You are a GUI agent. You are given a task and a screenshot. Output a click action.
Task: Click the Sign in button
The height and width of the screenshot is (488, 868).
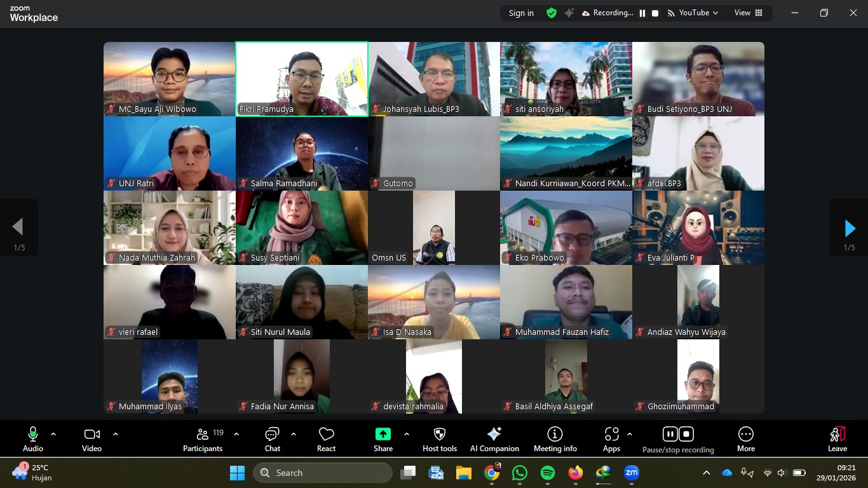pyautogui.click(x=521, y=13)
